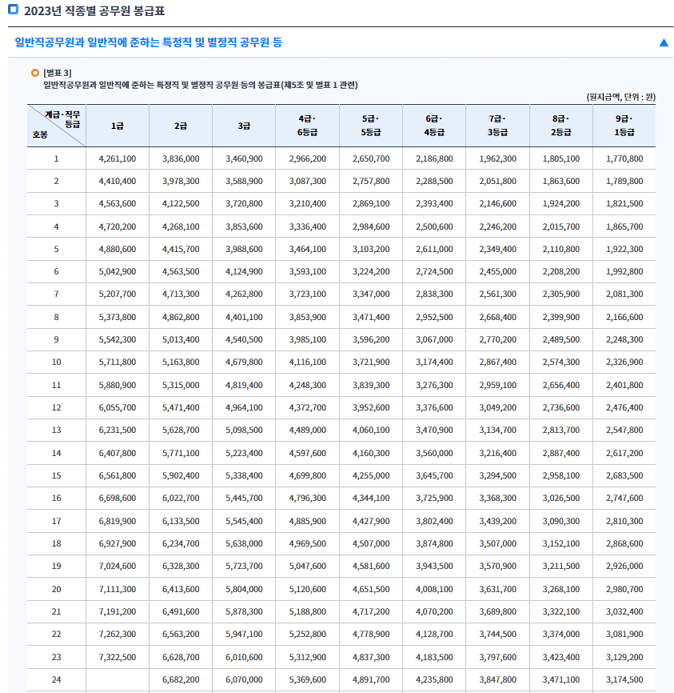Click the value 4,160,300 in row 14
Screen dimensions: 674x693
[371, 453]
